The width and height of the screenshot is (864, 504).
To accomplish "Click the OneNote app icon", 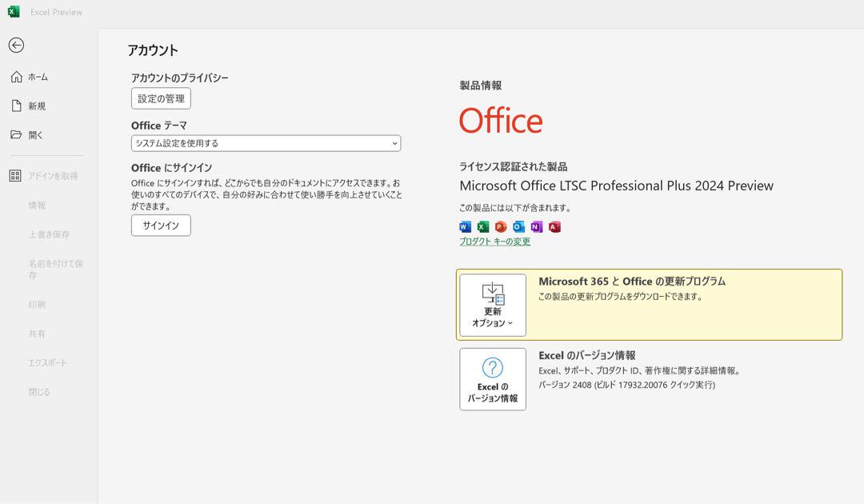I will point(537,227).
